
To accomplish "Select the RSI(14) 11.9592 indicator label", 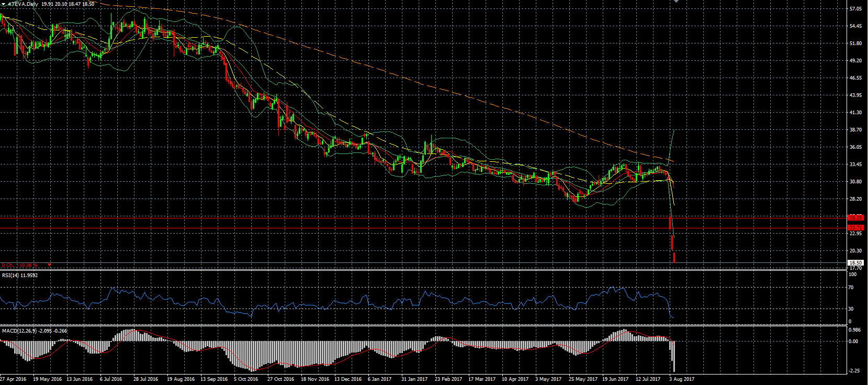I will coord(20,276).
